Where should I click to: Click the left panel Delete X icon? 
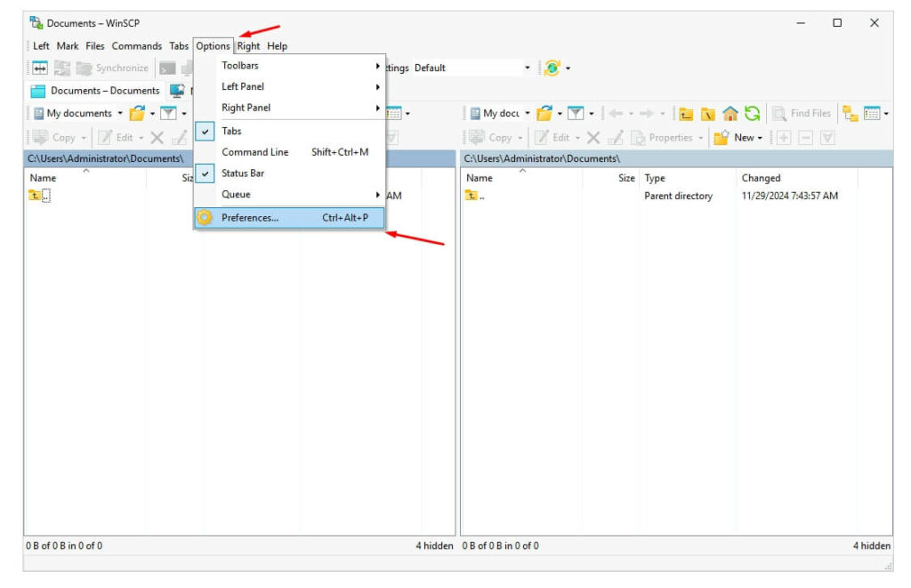(x=157, y=138)
